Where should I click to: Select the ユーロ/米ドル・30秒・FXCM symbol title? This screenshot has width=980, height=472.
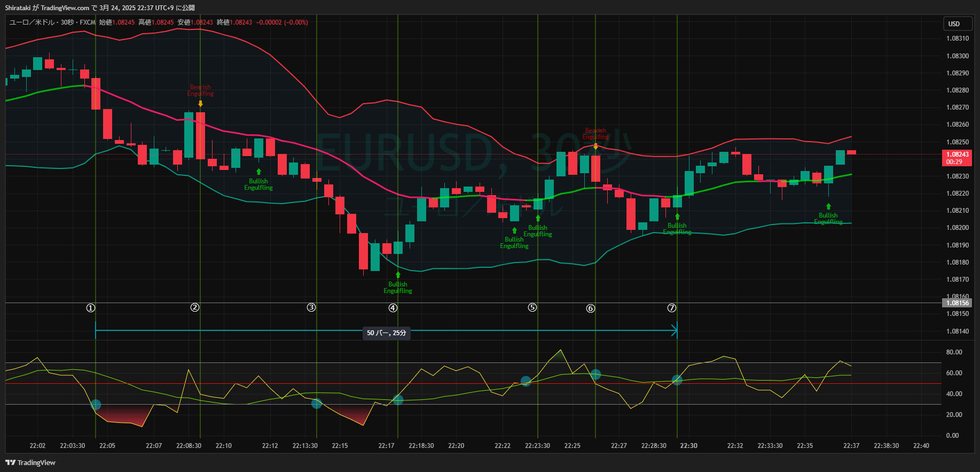(x=52, y=22)
